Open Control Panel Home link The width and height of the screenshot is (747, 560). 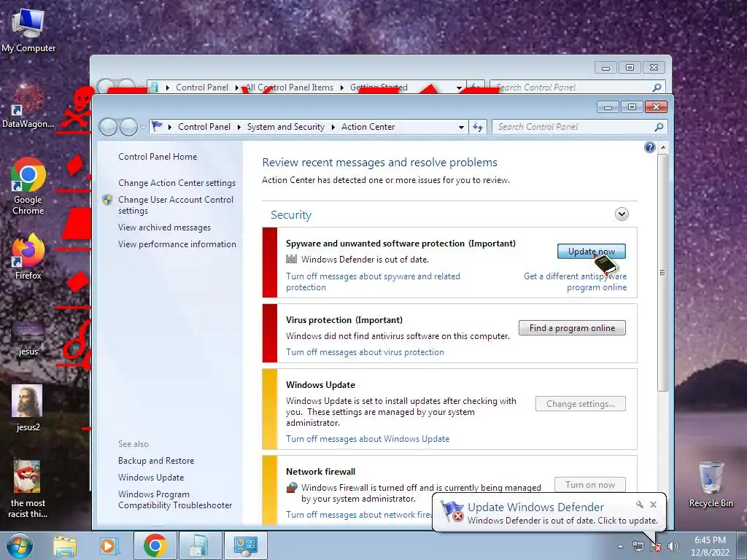[x=158, y=156]
